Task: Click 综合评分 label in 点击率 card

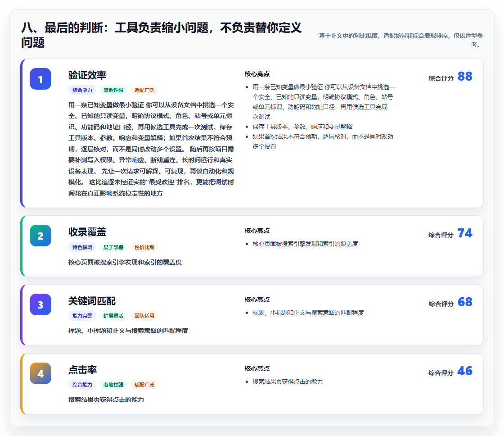Action: pyautogui.click(x=441, y=372)
